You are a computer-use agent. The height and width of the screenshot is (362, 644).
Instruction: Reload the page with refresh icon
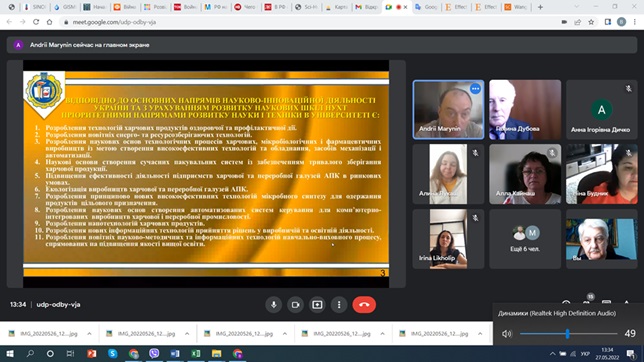click(36, 22)
